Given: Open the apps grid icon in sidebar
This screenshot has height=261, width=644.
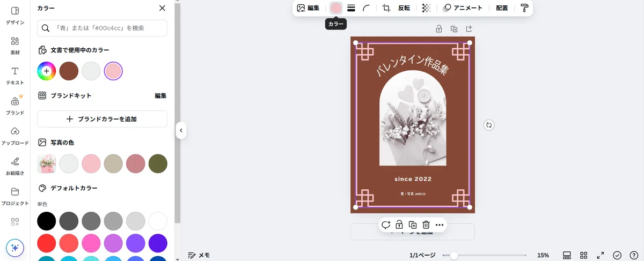Looking at the screenshot, I should point(15,222).
